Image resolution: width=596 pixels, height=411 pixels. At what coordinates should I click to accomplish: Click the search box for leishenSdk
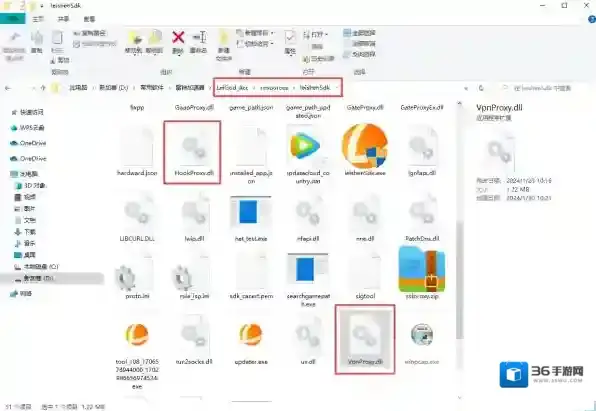click(x=541, y=88)
